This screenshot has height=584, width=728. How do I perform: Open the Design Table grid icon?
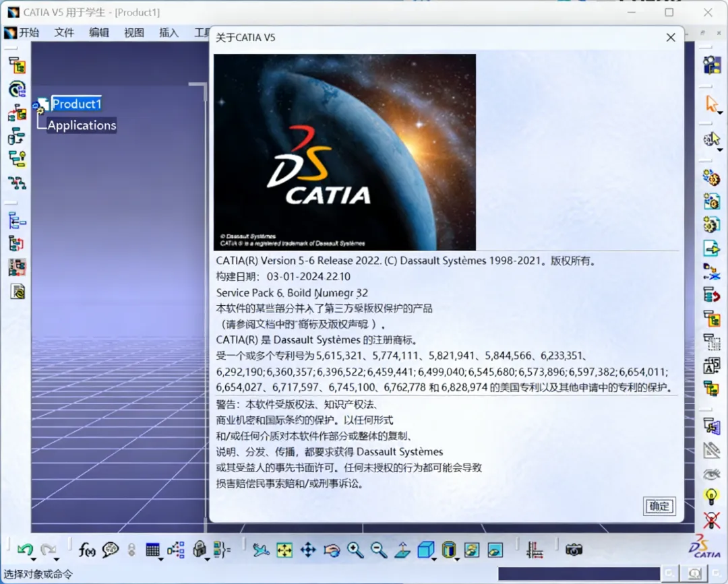152,550
